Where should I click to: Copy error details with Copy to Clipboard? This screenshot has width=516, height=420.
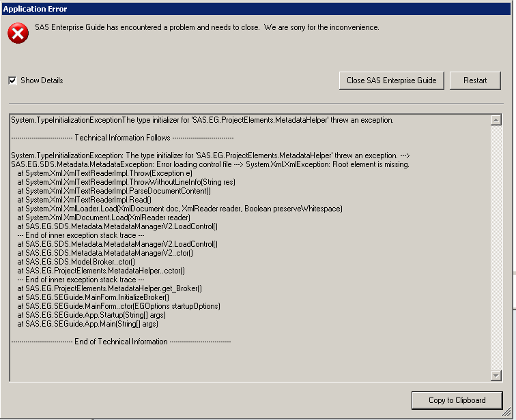click(457, 400)
